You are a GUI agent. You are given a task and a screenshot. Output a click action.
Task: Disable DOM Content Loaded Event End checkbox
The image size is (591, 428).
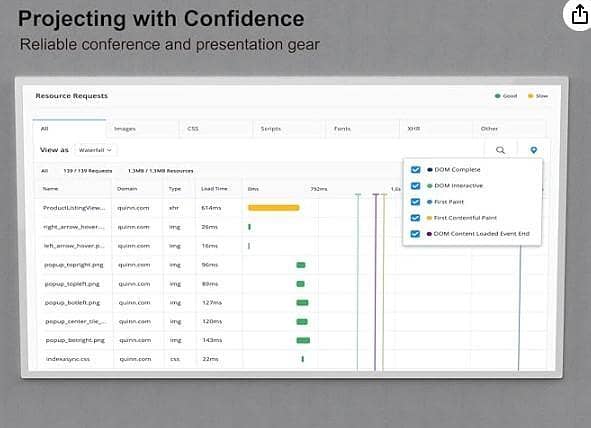coord(415,234)
